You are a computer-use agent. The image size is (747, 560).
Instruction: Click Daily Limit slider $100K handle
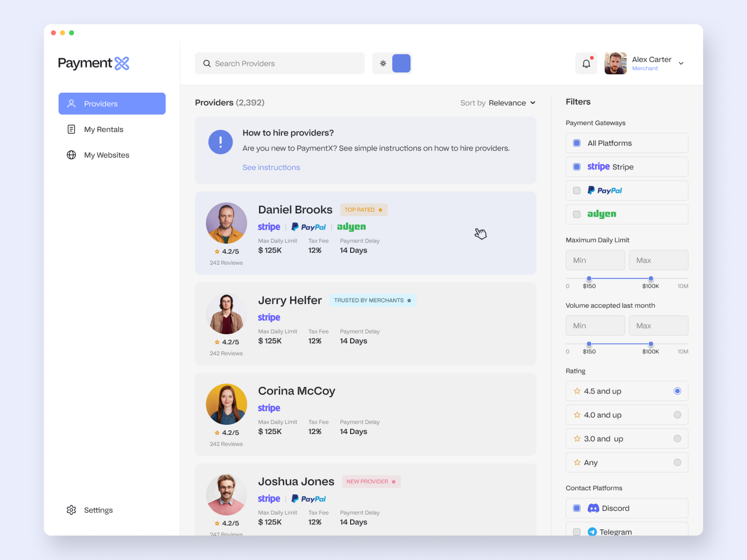[x=651, y=278]
